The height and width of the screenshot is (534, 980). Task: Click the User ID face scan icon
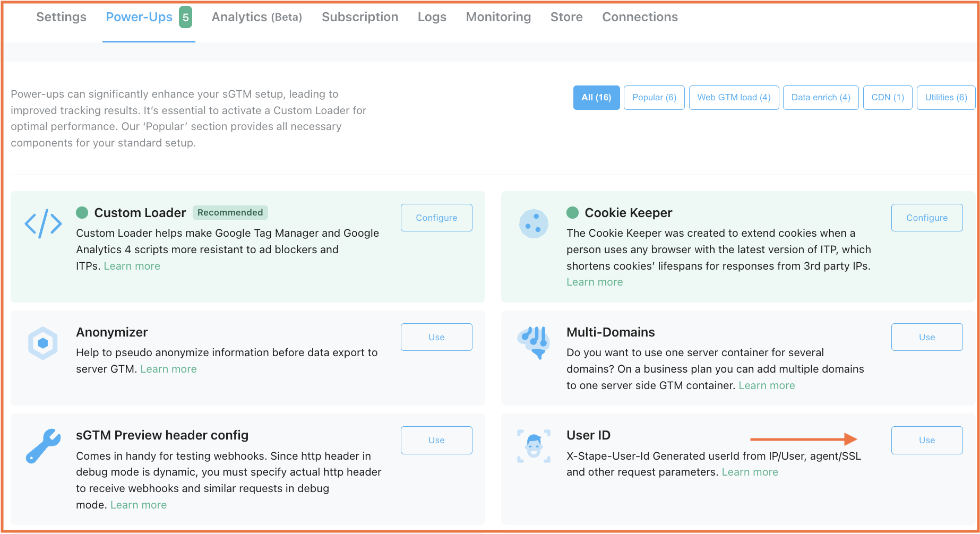tap(534, 446)
